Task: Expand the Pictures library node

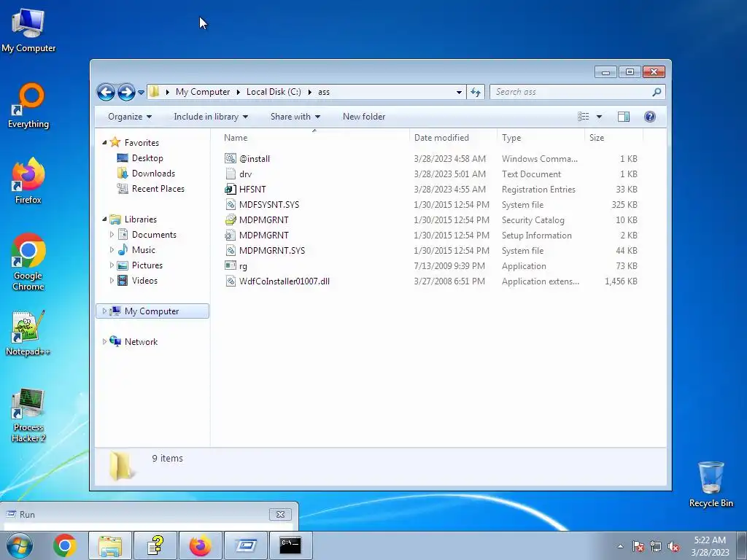Action: pos(112,265)
